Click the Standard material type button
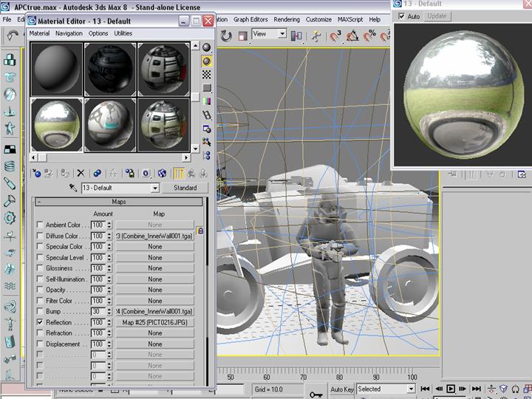This screenshot has height=399, width=532. click(185, 188)
